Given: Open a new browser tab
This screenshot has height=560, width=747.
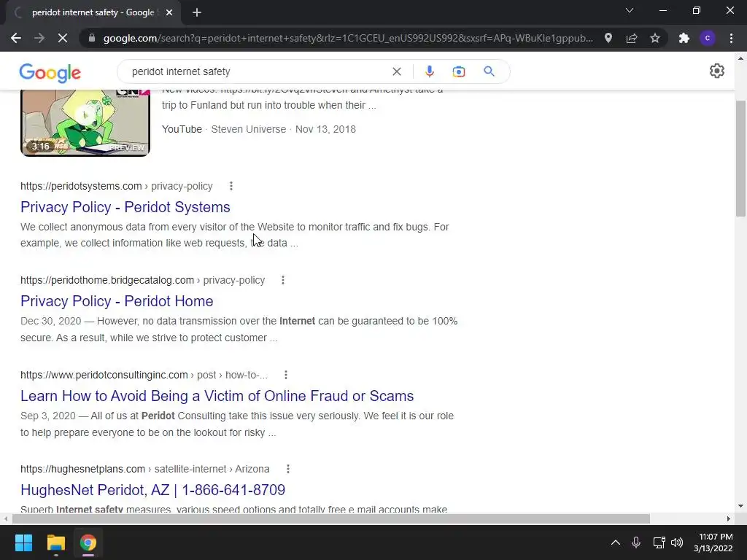Looking at the screenshot, I should coord(197,12).
